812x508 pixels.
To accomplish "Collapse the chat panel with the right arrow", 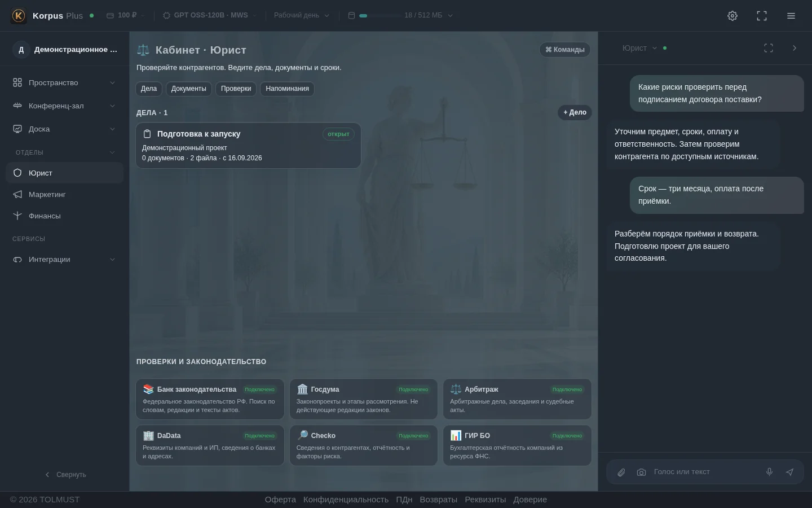I will (795, 48).
